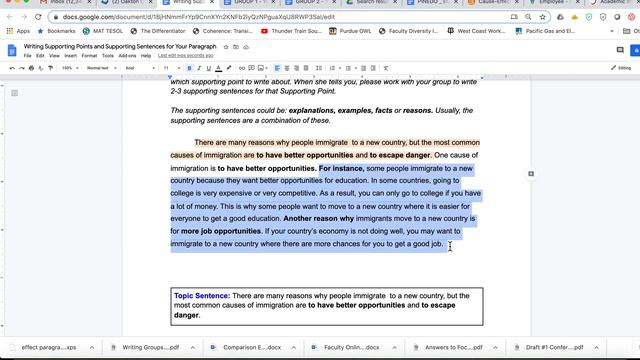Screen dimensions: 640x360
Task: Open the Tools menu
Action: [x=108, y=56]
